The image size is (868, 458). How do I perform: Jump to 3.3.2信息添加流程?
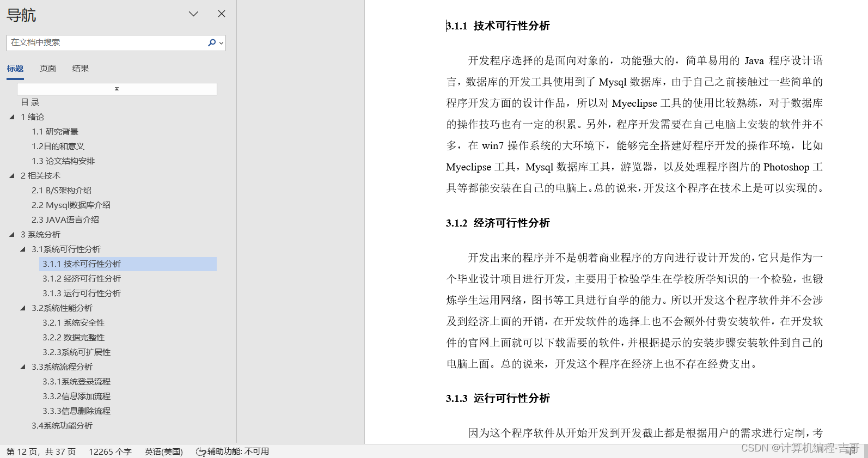click(77, 396)
